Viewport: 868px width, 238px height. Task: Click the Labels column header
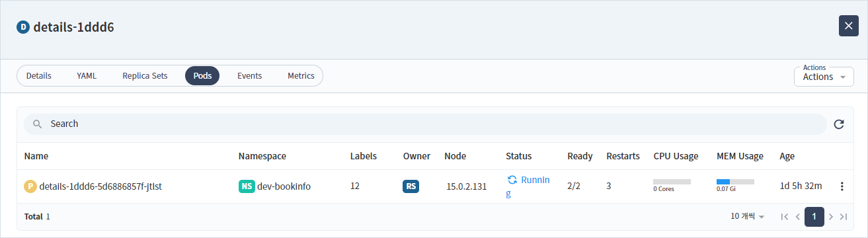pos(364,156)
